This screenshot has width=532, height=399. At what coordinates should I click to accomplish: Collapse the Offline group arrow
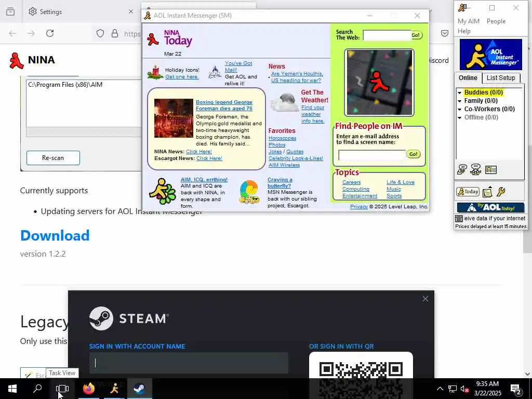(x=459, y=118)
